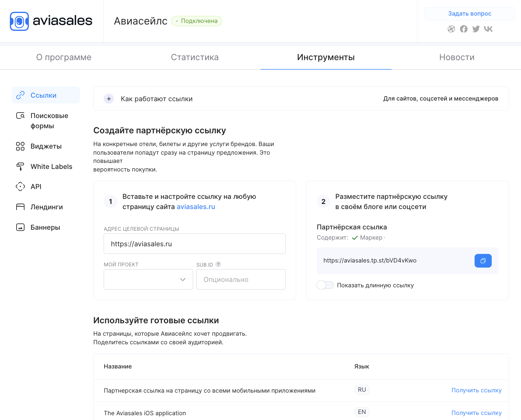Click the partner link URL text

coord(370,261)
